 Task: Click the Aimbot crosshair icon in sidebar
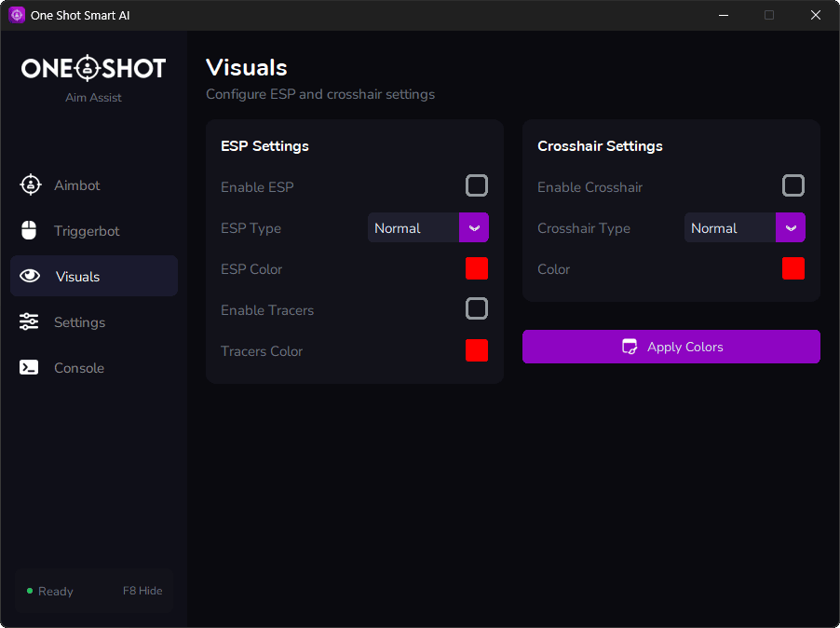[x=30, y=185]
